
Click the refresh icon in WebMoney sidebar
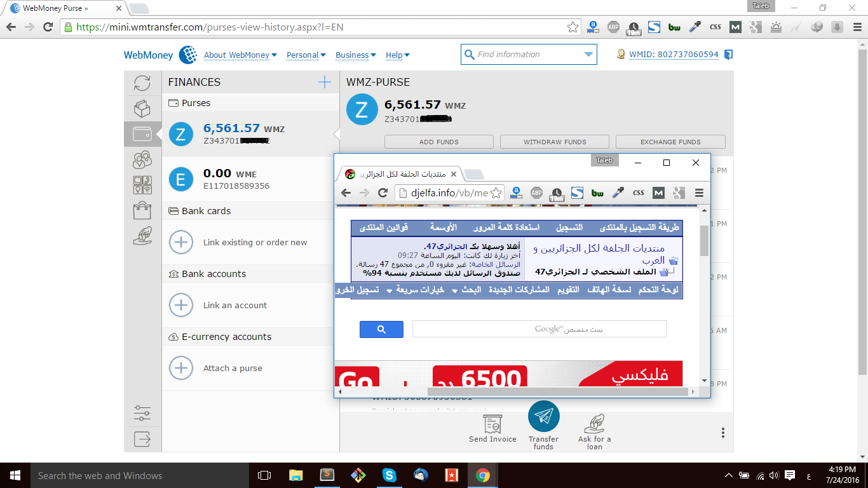click(142, 83)
